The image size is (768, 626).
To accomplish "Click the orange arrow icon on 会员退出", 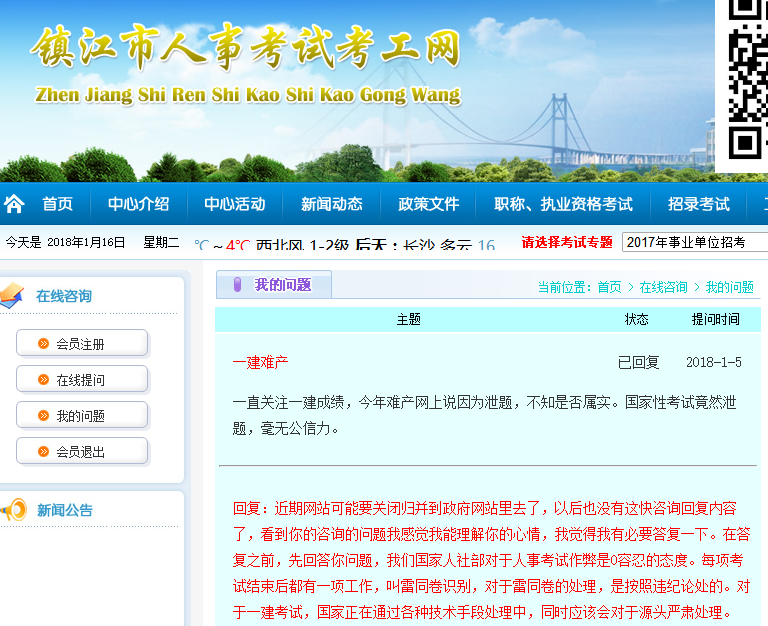I will point(43,452).
